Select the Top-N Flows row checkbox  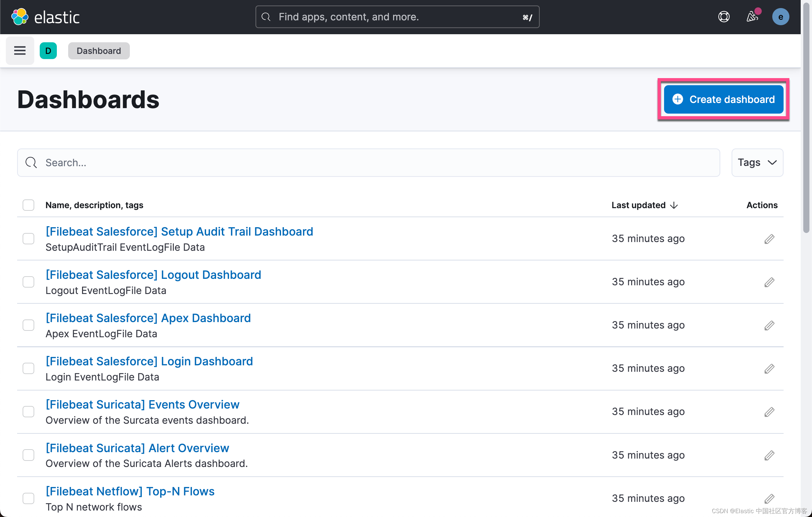[28, 498]
